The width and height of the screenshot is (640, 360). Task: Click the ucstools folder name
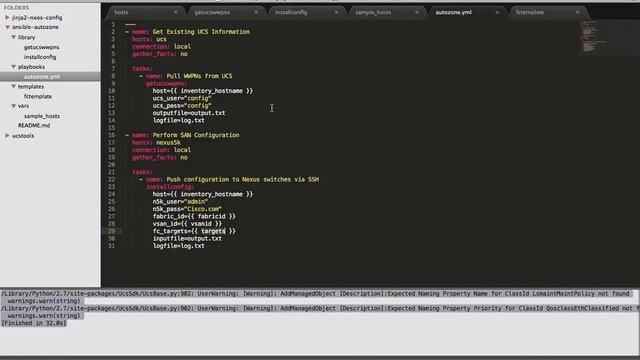23,136
